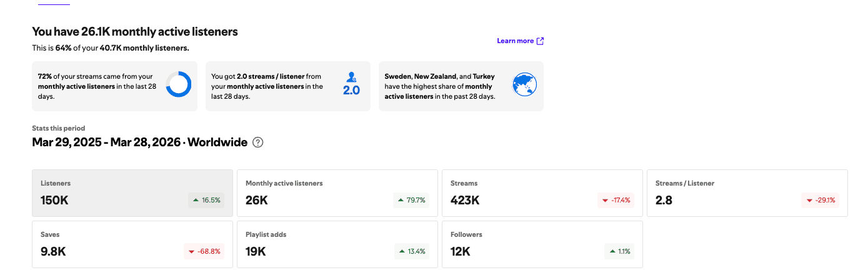
Task: Select the Streams / Listener stat card
Action: click(747, 193)
